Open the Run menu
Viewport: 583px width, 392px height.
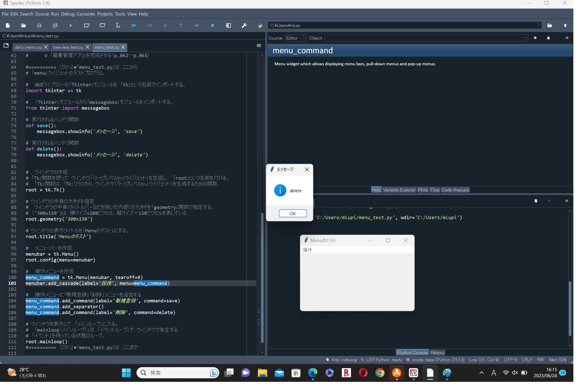pos(55,14)
